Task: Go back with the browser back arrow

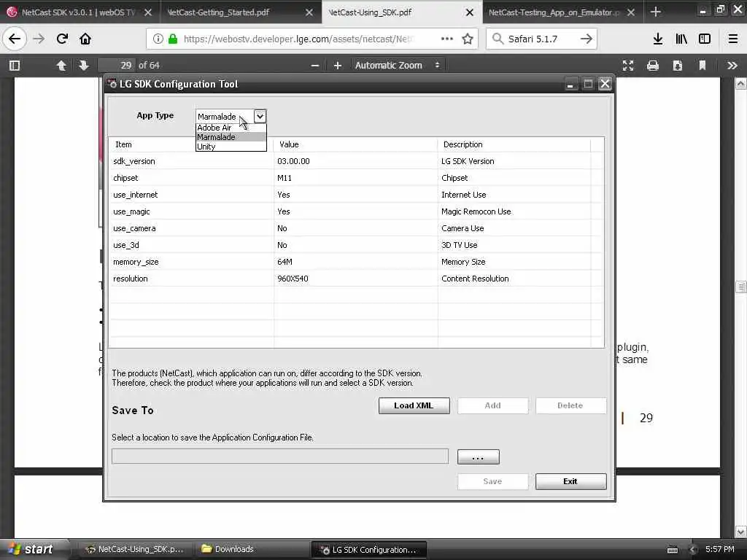Action: [15, 39]
